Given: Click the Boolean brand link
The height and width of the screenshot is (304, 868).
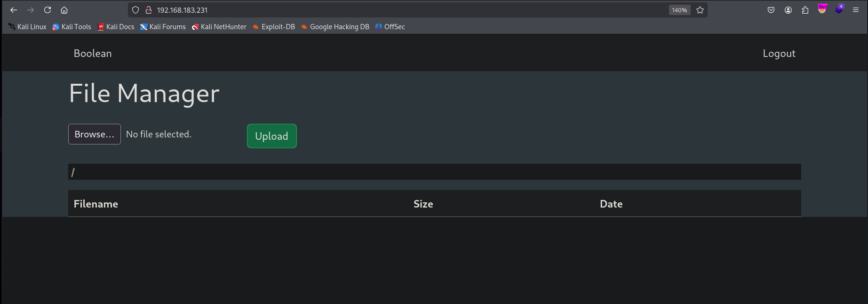Looking at the screenshot, I should pos(93,54).
